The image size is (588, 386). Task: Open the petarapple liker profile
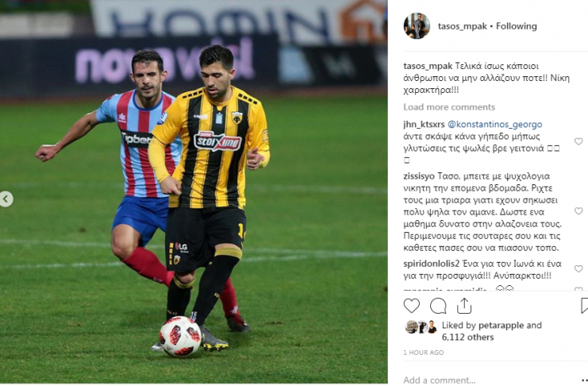(502, 325)
